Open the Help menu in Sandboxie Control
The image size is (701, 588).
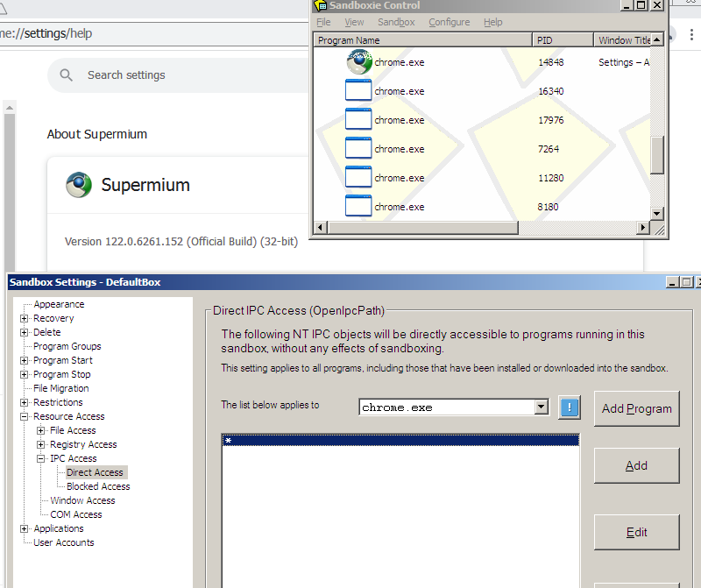(492, 22)
